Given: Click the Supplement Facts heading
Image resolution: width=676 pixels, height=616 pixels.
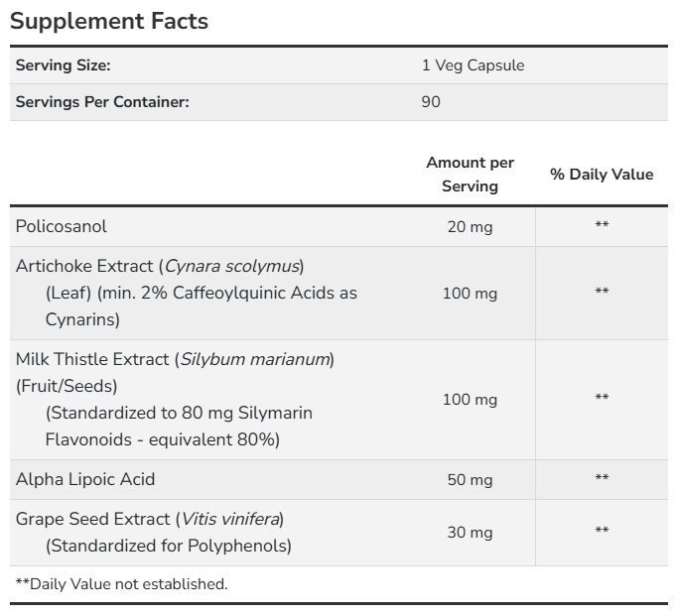Looking at the screenshot, I should [x=109, y=21].
